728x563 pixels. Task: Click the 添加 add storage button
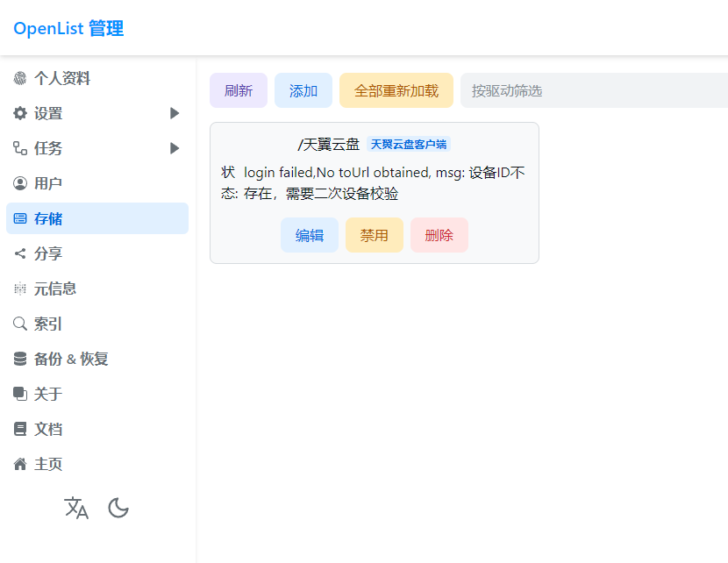(303, 90)
